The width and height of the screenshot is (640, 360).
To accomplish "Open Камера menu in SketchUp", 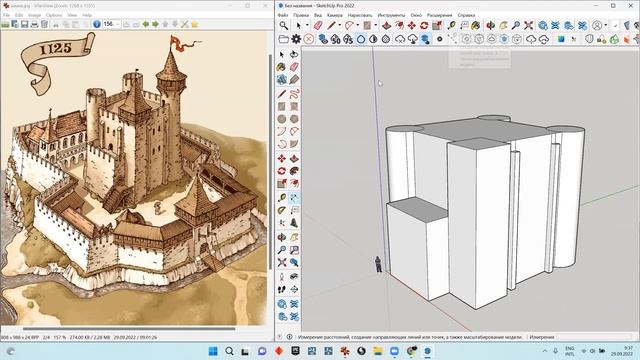I will (x=335, y=15).
